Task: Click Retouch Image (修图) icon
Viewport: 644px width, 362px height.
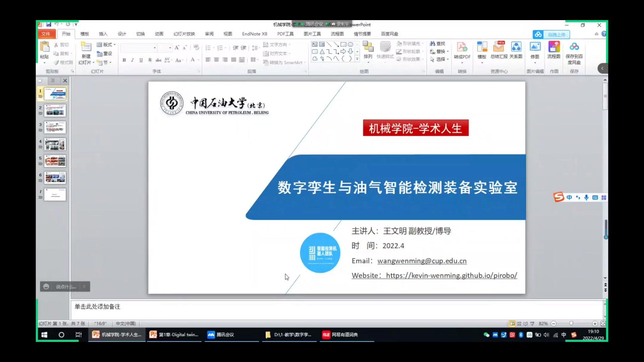Action: [x=535, y=47]
